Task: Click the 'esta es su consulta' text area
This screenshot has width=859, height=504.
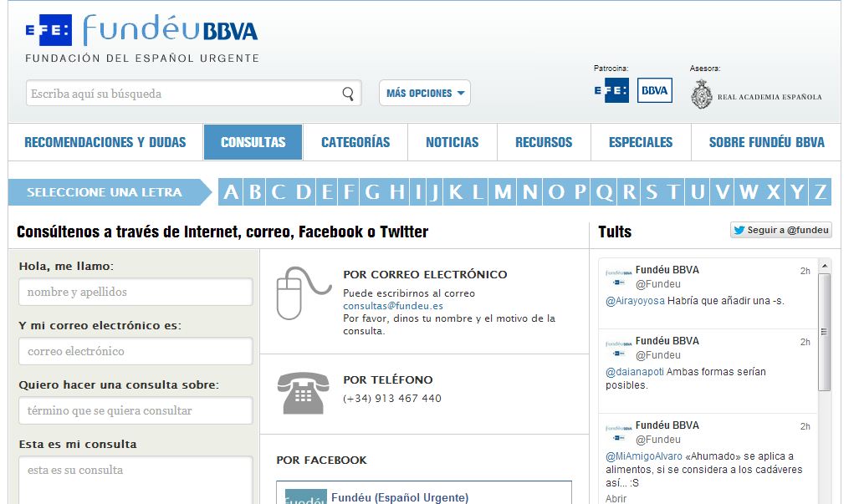Action: tap(135, 480)
